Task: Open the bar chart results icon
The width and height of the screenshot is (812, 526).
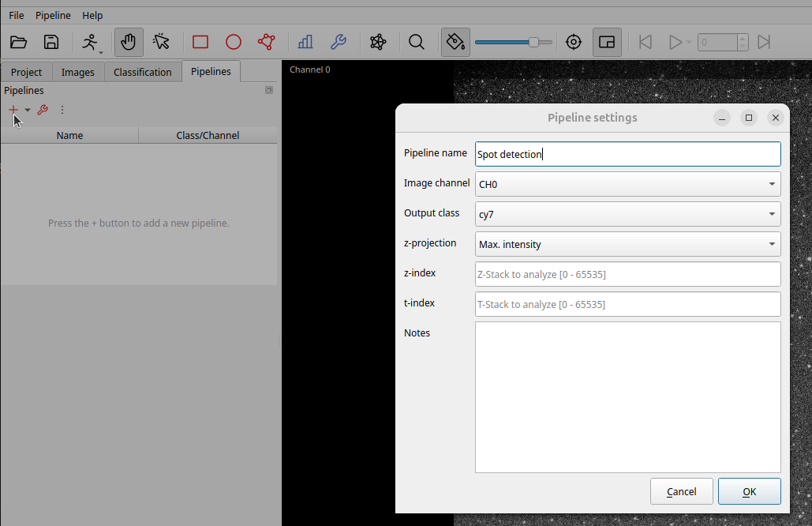Action: point(305,43)
